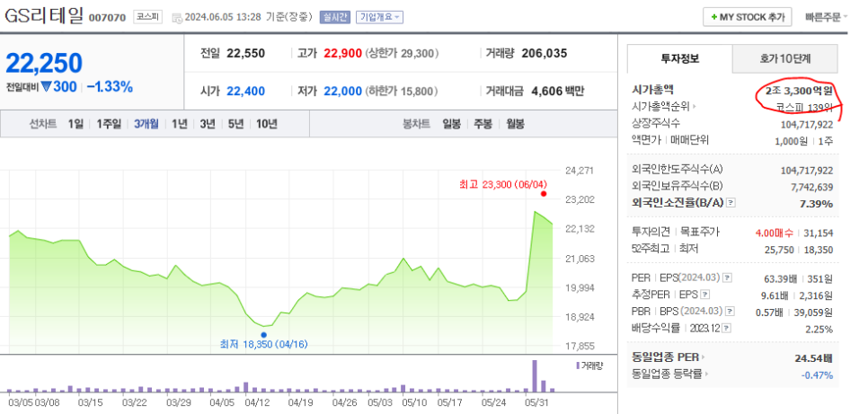Click the 외국인보유주식수 value 7,742,639
This screenshot has width=868, height=414.
coord(812,188)
